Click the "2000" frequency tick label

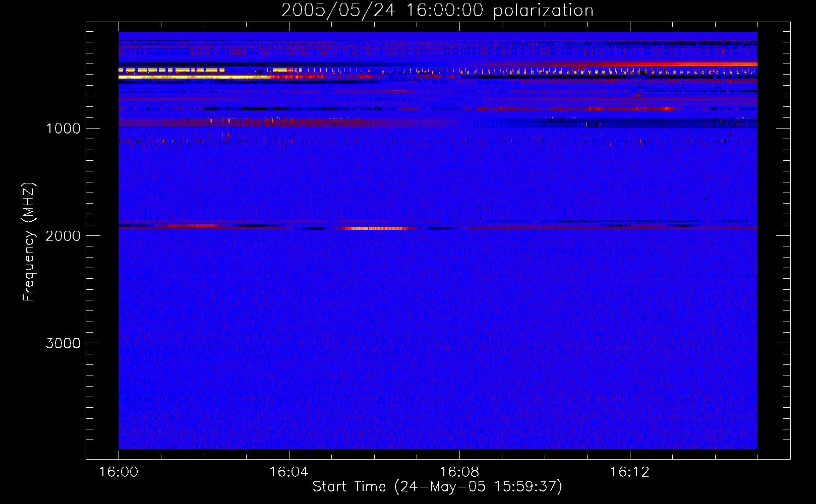tap(63, 236)
